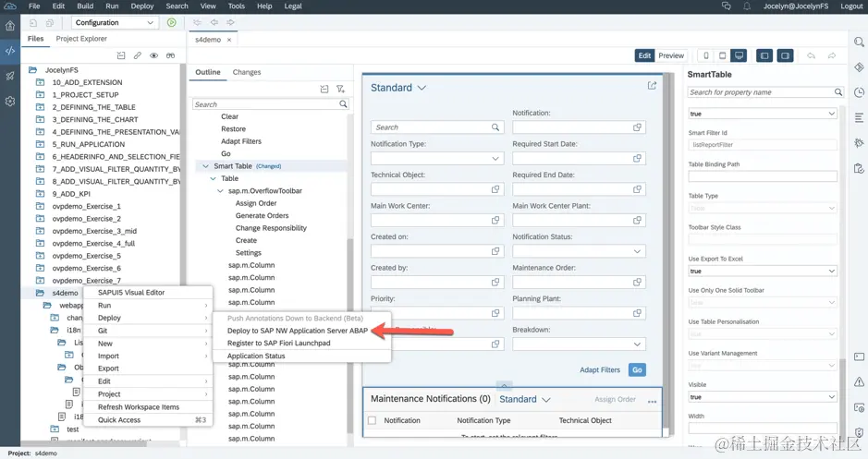The image size is (868, 459).
Task: Select Change Responsibility in the outline
Action: [x=271, y=228]
